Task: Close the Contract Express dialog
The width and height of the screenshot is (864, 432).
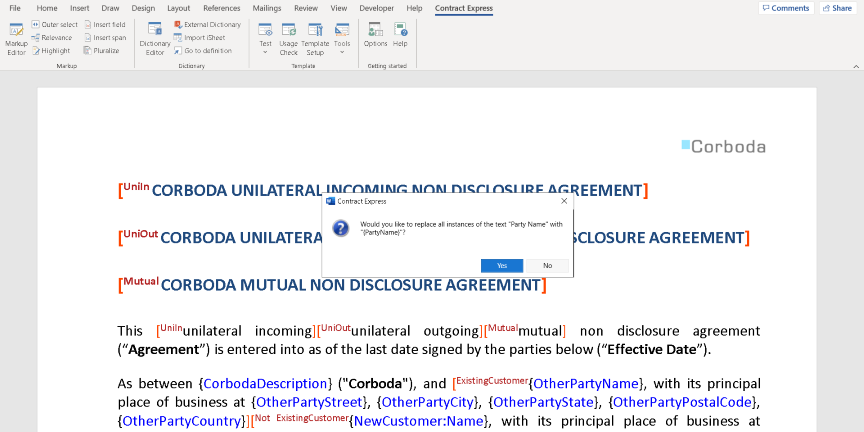Action: (x=564, y=201)
